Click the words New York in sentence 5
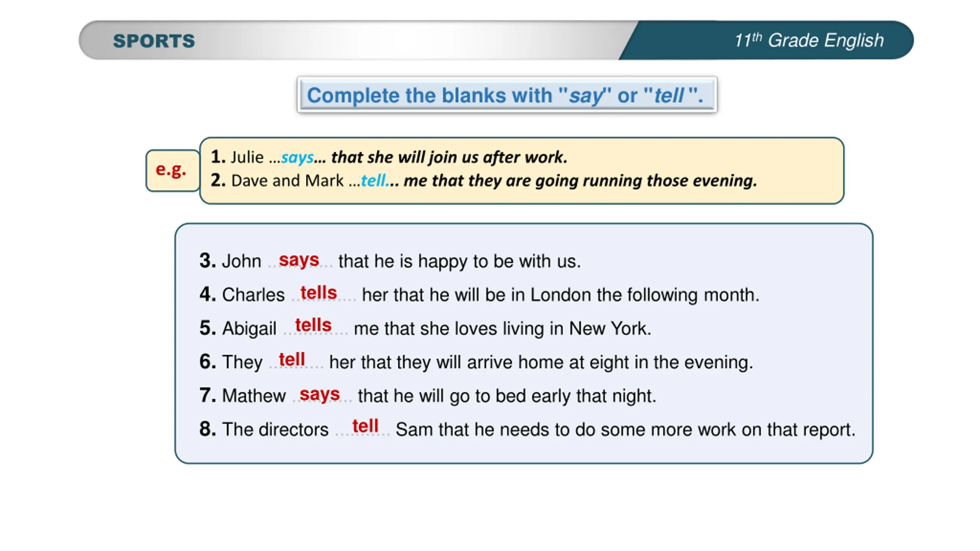 point(610,329)
